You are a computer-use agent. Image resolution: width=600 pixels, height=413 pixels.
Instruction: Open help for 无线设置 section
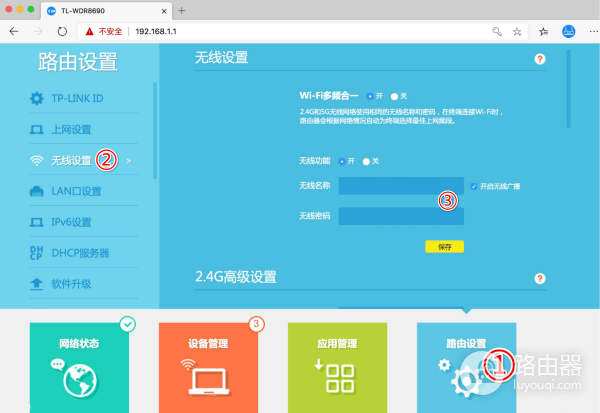pyautogui.click(x=540, y=60)
